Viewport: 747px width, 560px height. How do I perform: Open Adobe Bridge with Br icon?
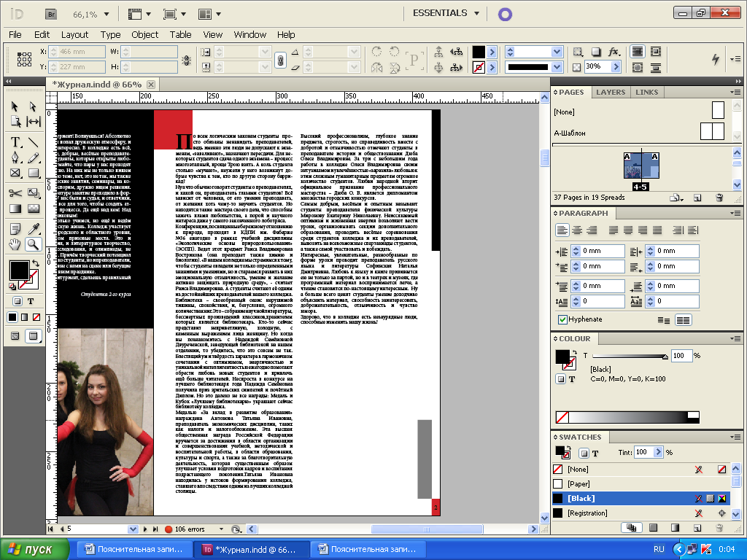pos(51,15)
